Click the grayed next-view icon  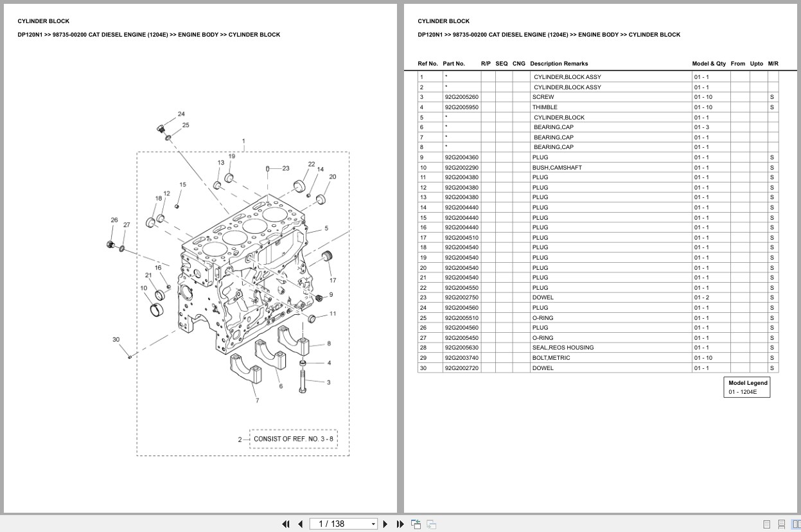point(431,524)
